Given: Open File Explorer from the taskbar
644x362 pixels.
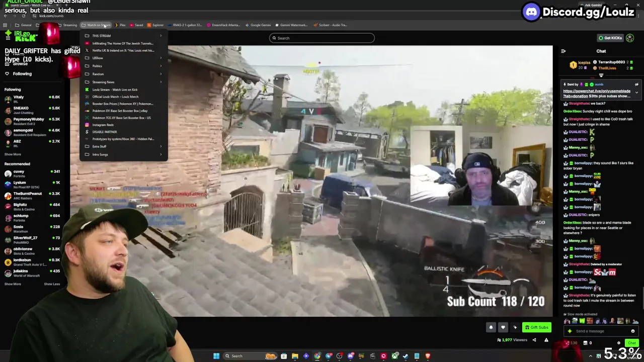Looking at the screenshot, I should 295,356.
